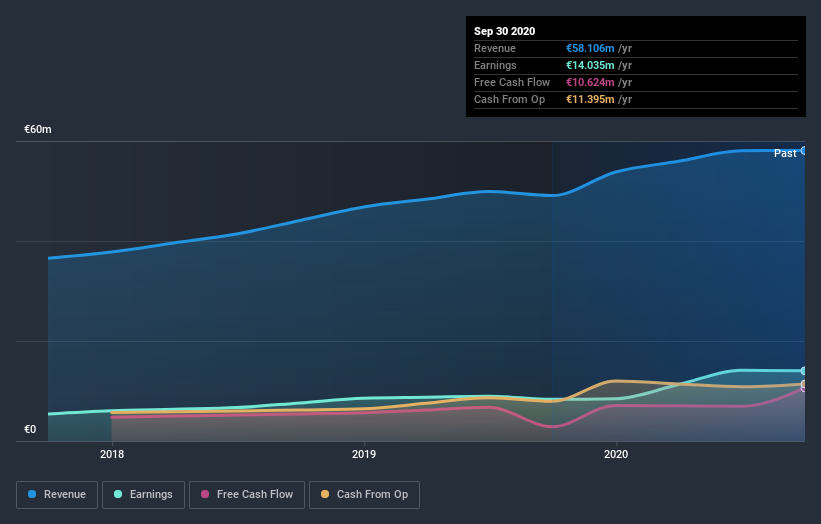The image size is (821, 524).
Task: Click the €11.395m cash from op value
Action: pyautogui.click(x=590, y=99)
